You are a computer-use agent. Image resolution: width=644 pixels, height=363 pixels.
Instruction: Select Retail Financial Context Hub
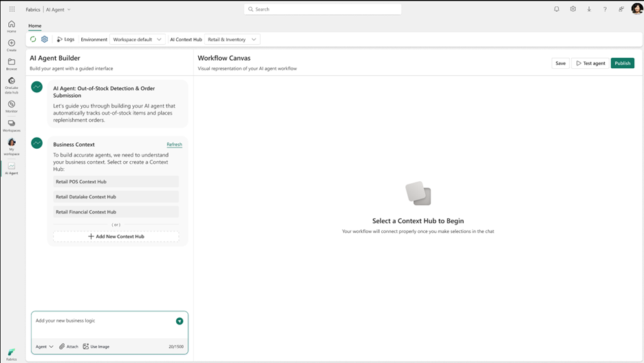[x=116, y=212]
